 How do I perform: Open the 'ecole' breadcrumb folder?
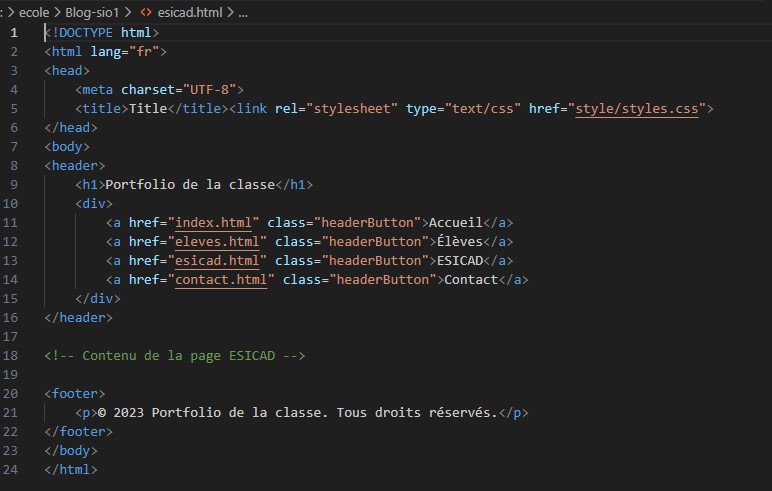(34, 12)
